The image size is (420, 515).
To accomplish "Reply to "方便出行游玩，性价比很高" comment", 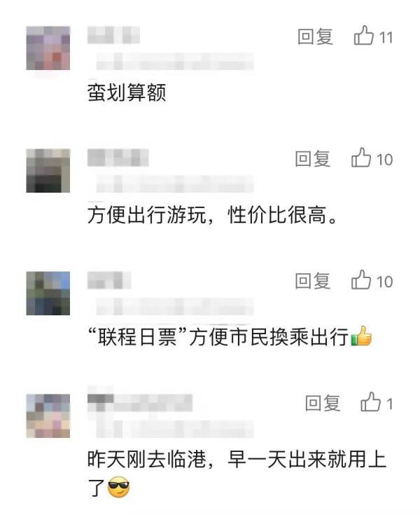I will click(312, 159).
